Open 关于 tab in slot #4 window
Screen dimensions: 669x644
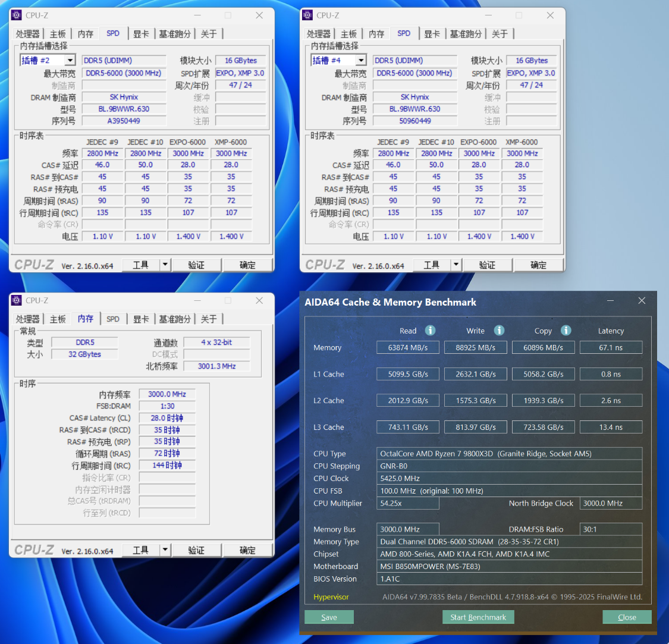pos(500,34)
